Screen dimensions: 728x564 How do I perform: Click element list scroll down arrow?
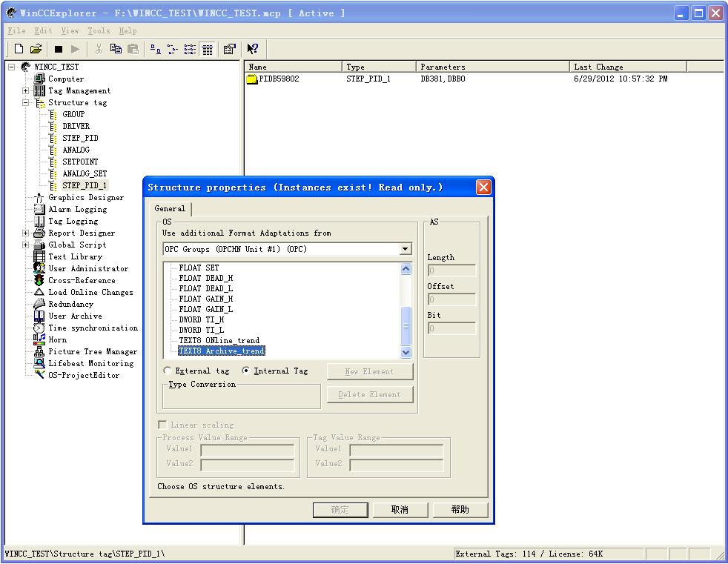pos(406,352)
